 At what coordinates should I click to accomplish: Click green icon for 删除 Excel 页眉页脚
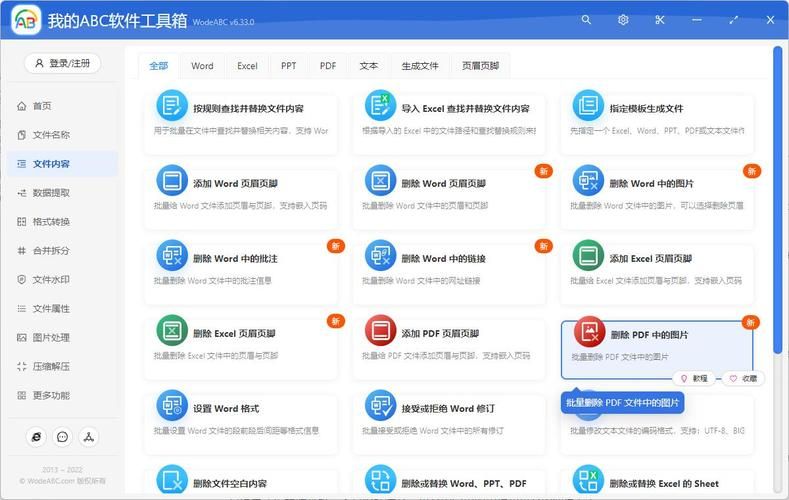(172, 330)
